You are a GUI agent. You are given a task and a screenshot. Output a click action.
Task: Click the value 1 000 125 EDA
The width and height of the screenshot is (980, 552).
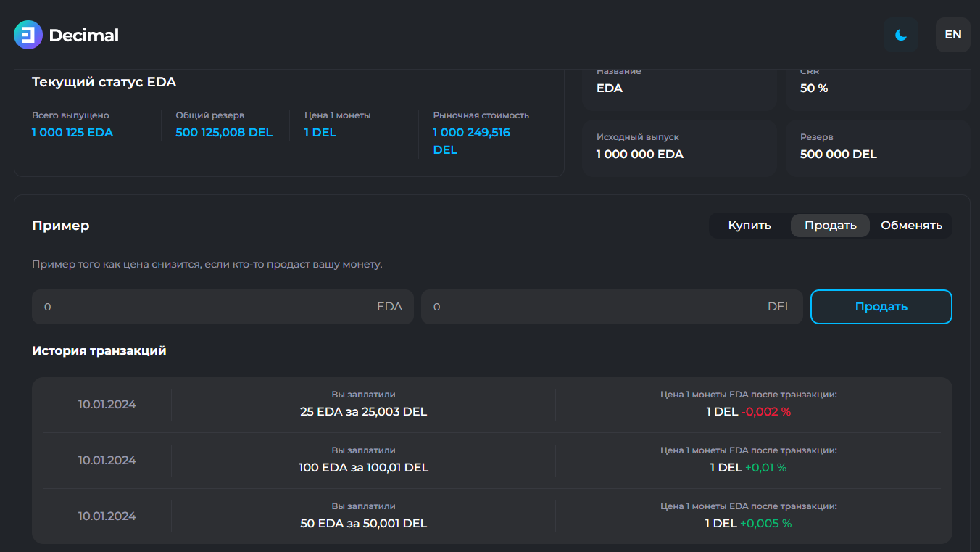72,133
